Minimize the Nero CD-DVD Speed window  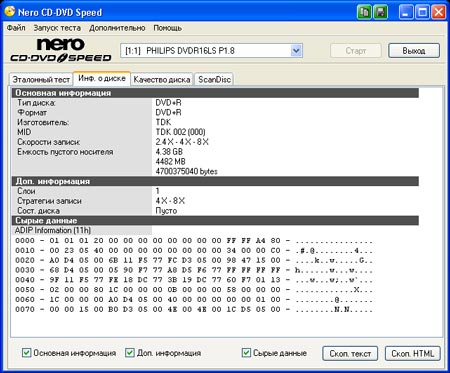406,12
